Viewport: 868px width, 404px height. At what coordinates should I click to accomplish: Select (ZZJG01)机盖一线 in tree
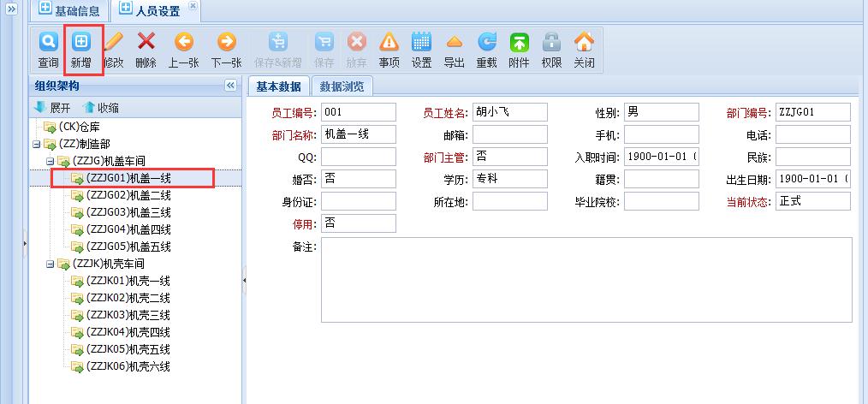128,178
